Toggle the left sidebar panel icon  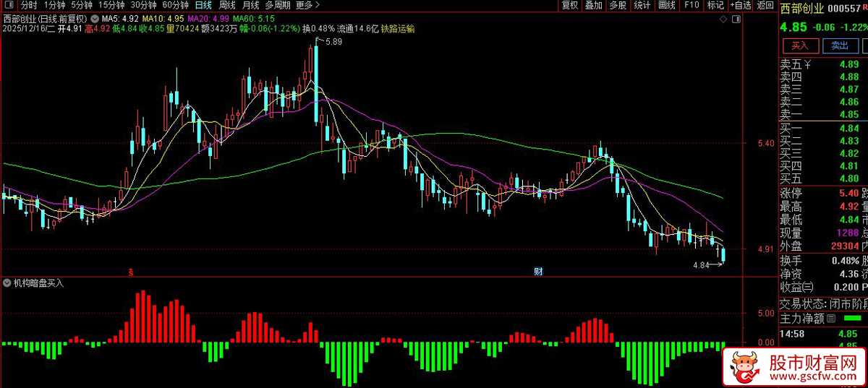point(9,5)
